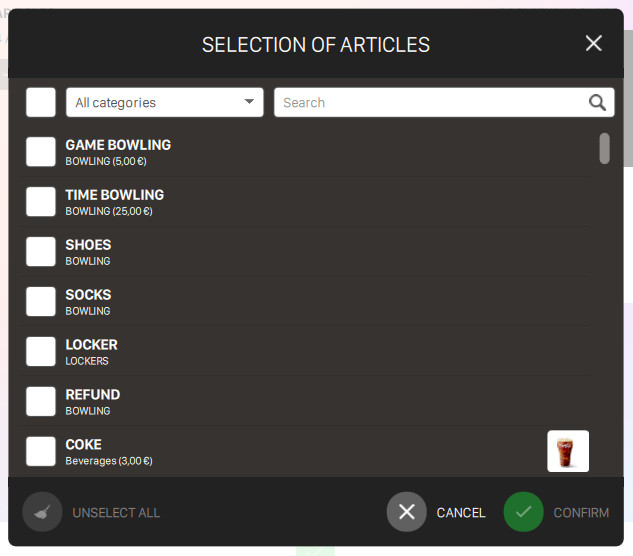Click into the Search text field
The width and height of the screenshot is (633, 556).
(430, 102)
